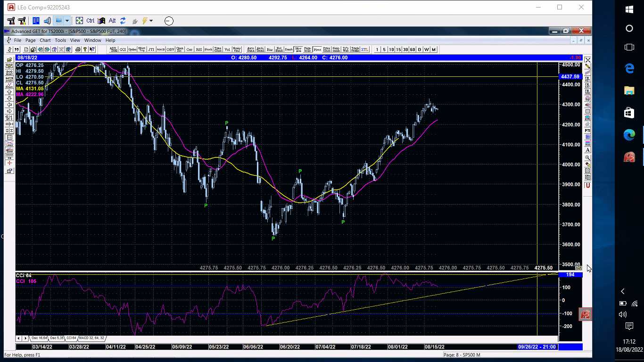Screen dimensions: 644x362
Task: Click the CCI study button in toolbar
Action: [123, 49]
